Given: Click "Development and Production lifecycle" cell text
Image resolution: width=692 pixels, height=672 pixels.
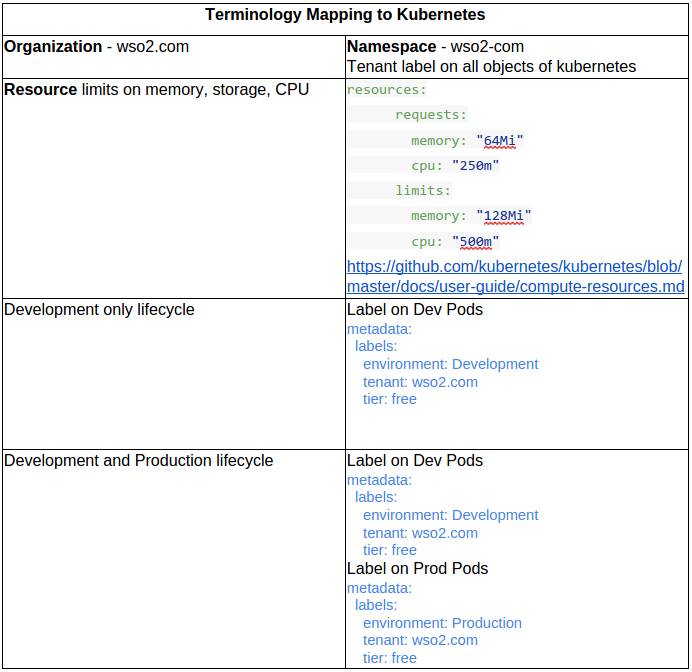Looking at the screenshot, I should [139, 461].
